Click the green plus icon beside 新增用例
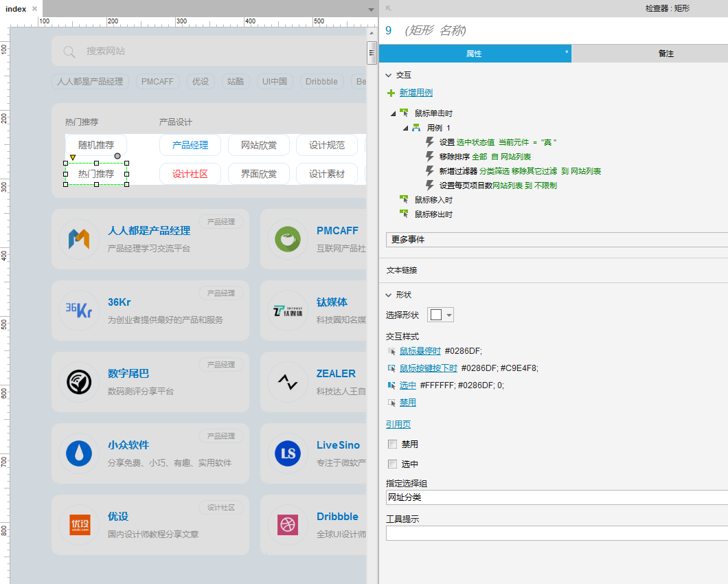The width and height of the screenshot is (728, 584). pyautogui.click(x=391, y=93)
